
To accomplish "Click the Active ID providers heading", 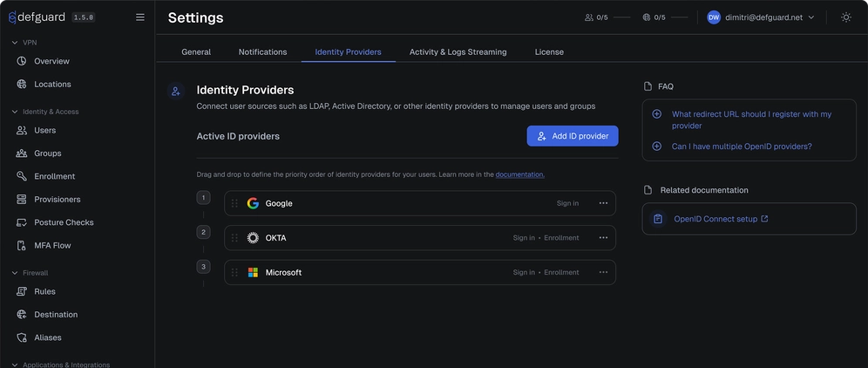I will (x=238, y=136).
